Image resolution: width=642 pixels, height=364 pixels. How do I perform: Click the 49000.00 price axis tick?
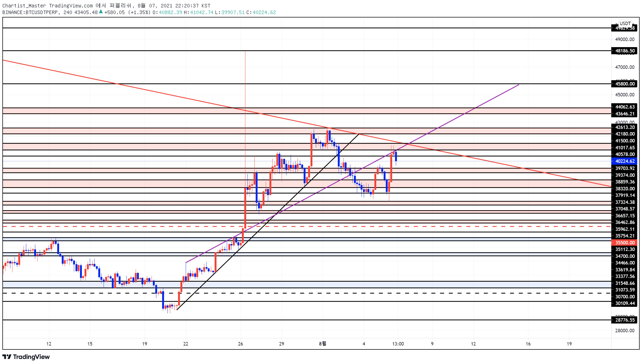pos(625,39)
